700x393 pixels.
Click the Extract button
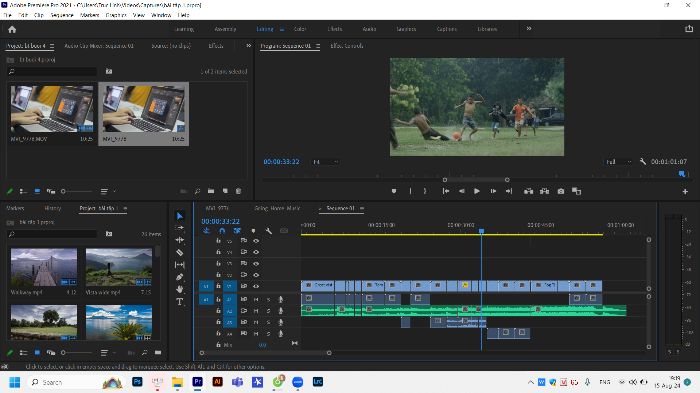(544, 191)
